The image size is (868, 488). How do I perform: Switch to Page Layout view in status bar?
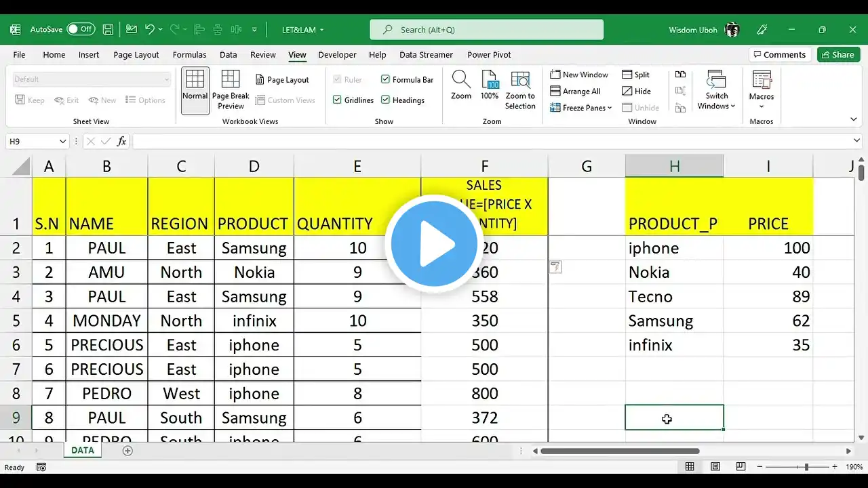tap(715, 467)
